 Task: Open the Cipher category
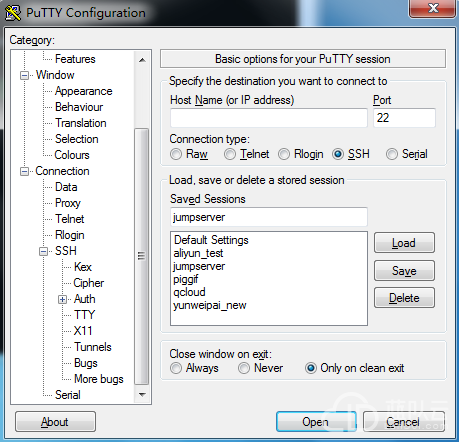click(89, 283)
